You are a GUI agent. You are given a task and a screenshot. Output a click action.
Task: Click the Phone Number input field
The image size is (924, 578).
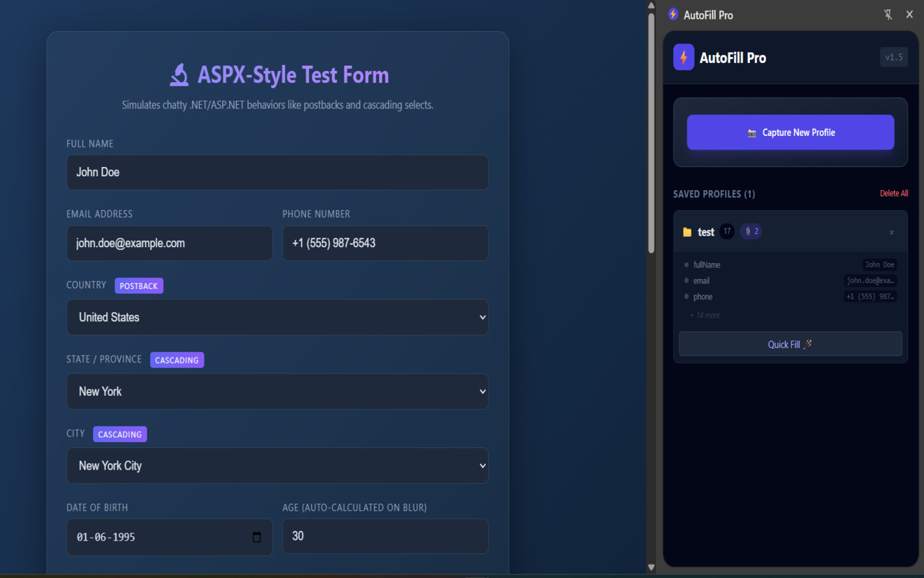385,243
